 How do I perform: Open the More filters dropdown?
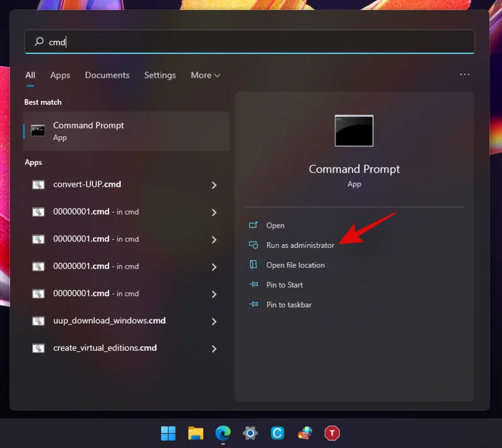point(205,75)
